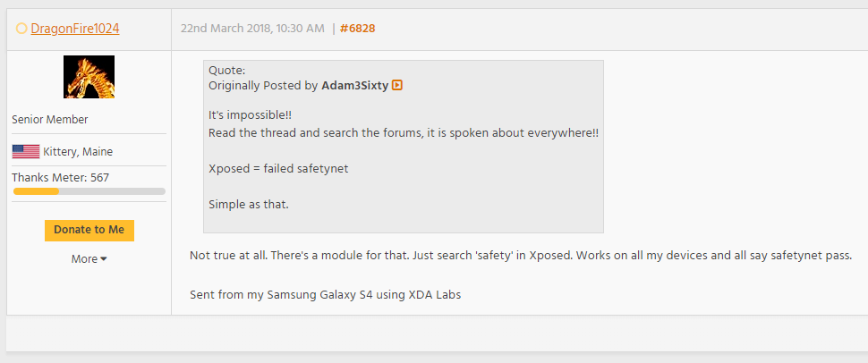Click the quoted author name Adam3Sixty

coord(354,86)
